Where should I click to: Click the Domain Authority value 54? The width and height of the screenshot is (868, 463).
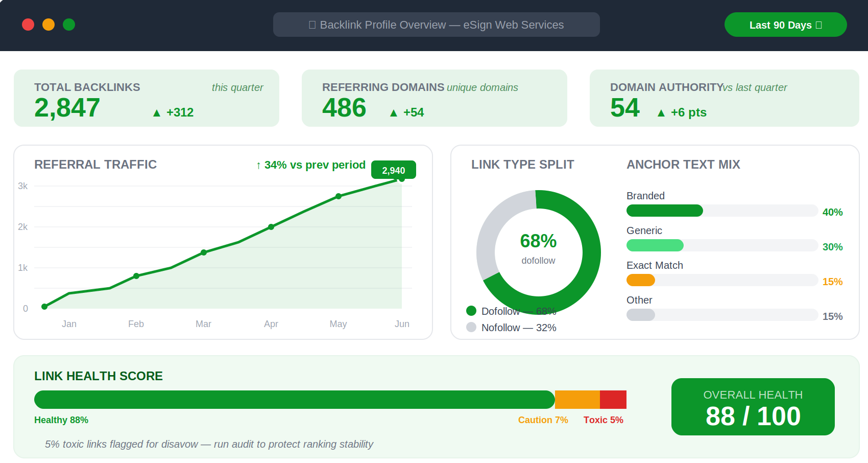point(625,108)
